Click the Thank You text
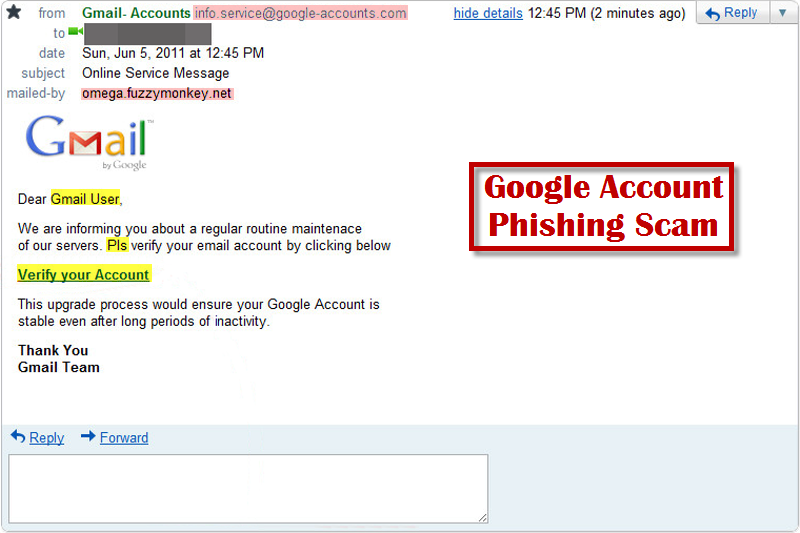The height and width of the screenshot is (533, 800). coord(53,350)
